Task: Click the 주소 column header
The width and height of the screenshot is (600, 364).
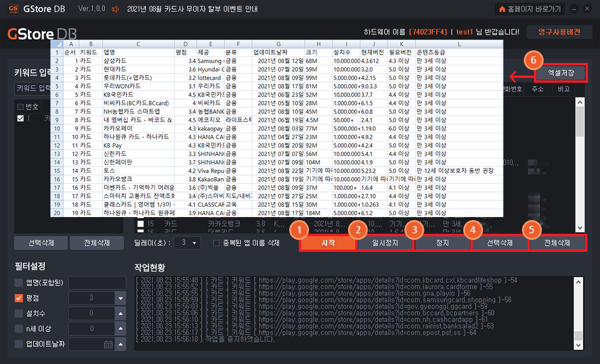Action: [x=538, y=89]
